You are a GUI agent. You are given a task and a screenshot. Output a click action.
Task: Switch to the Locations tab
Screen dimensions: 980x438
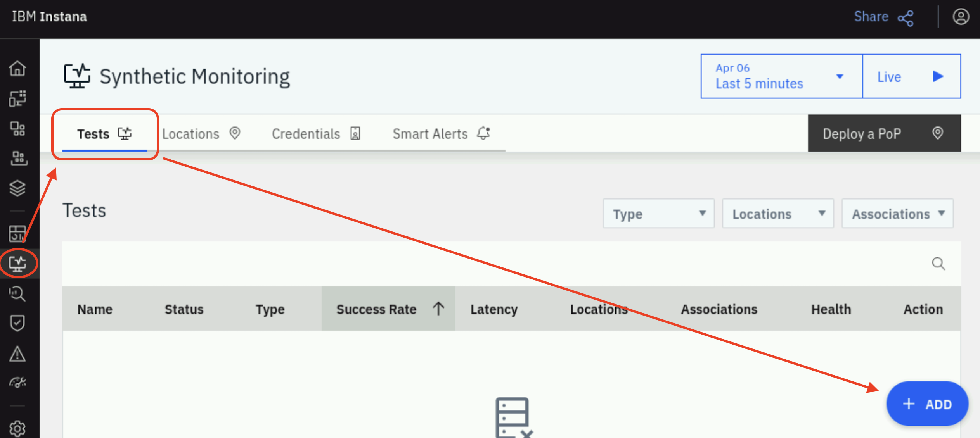[201, 134]
